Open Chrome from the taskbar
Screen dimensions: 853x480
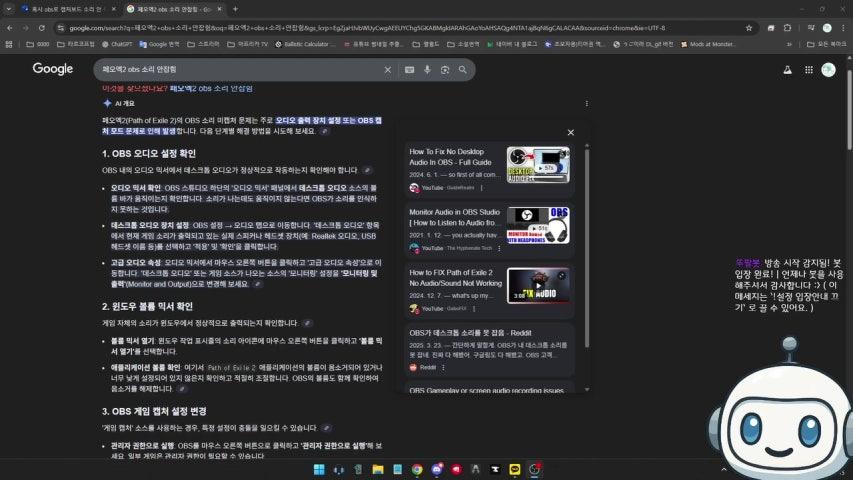(x=417, y=469)
